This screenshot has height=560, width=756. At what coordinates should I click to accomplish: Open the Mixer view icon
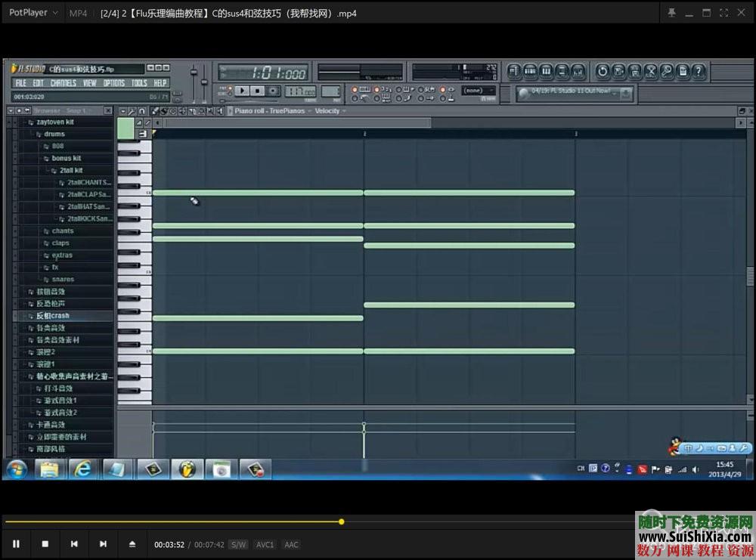[x=578, y=72]
